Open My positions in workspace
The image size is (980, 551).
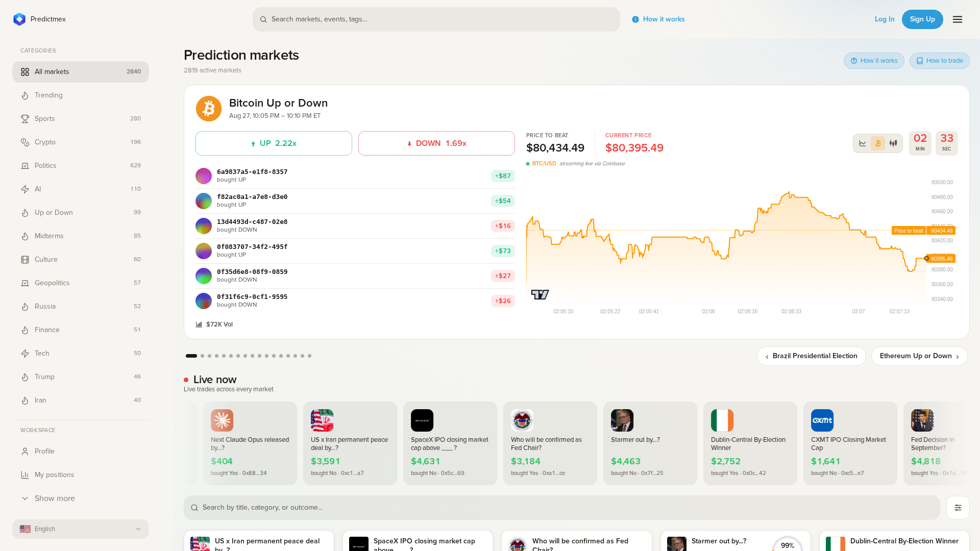pyautogui.click(x=81, y=475)
